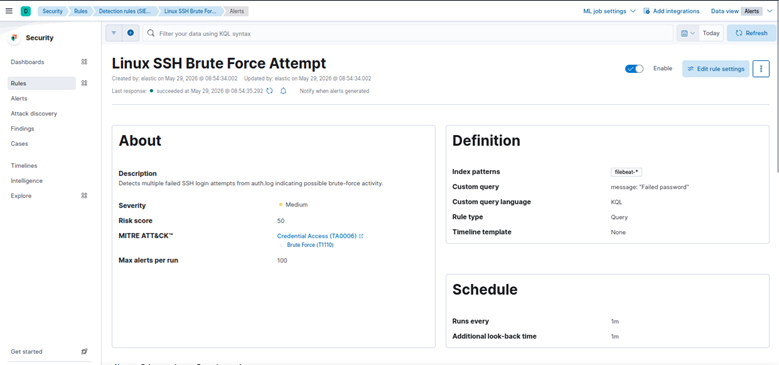Open the Explore submenu grid icon
Screen dimensions: 779x365
pos(84,196)
